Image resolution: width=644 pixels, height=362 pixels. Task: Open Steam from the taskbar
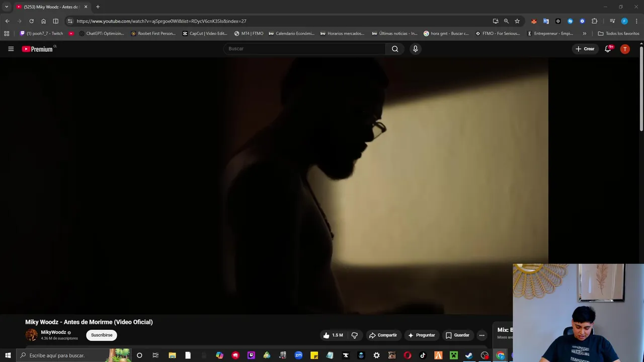point(469,355)
